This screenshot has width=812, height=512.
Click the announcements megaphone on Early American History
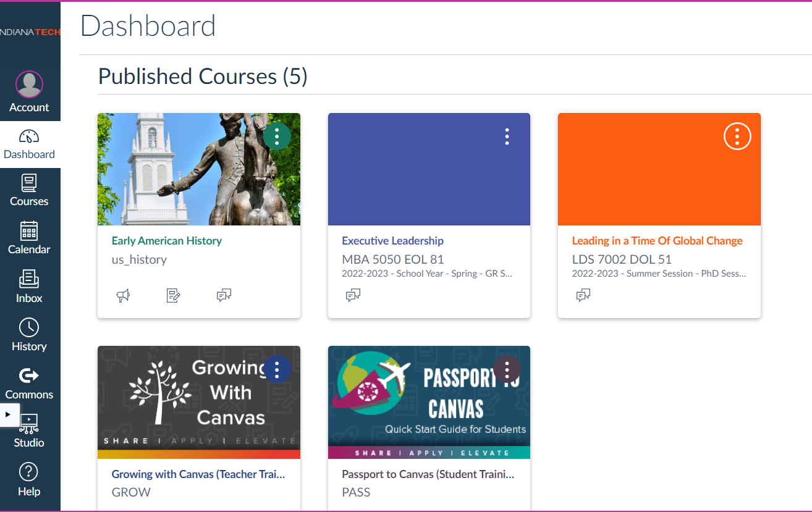click(x=123, y=295)
